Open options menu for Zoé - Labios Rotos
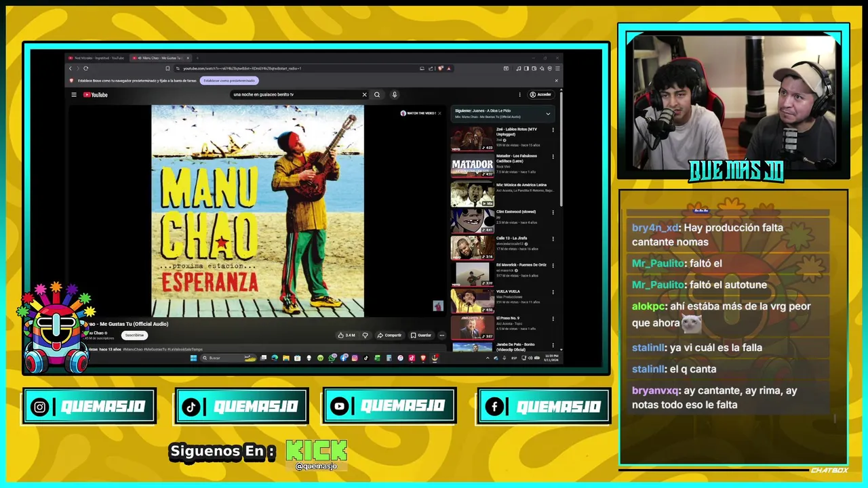 (553, 129)
